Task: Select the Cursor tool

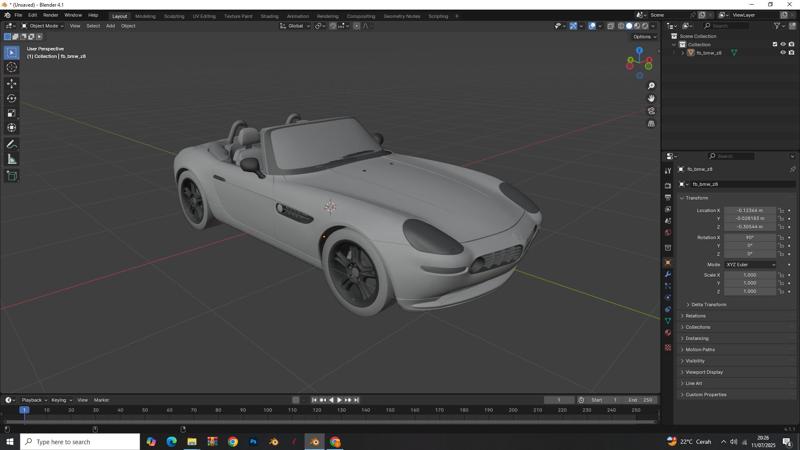Action: [11, 67]
